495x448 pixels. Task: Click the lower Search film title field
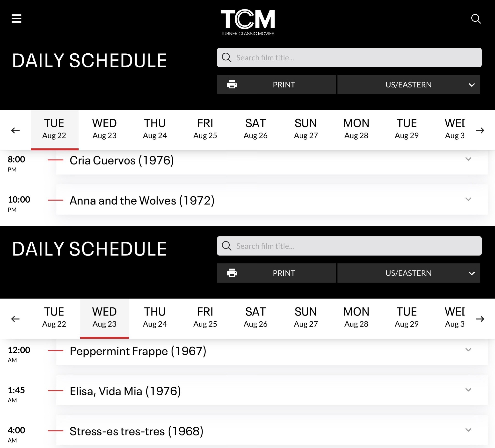tap(349, 246)
